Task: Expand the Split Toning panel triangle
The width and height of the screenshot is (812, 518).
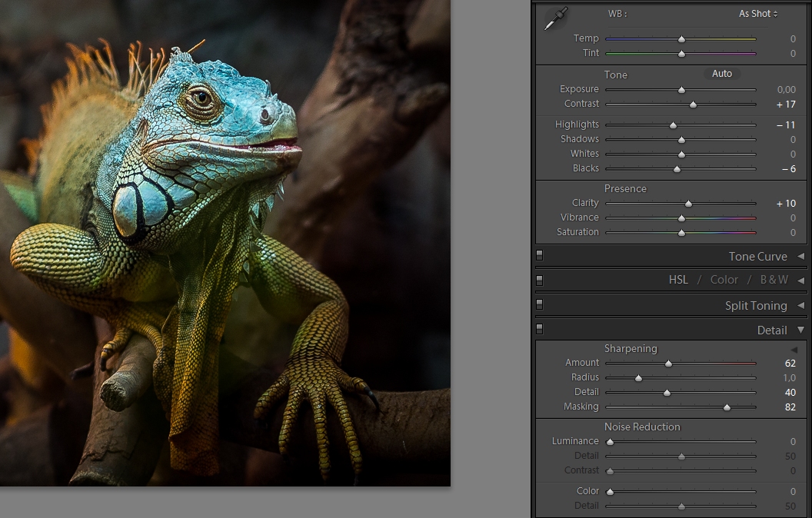Action: coord(800,306)
